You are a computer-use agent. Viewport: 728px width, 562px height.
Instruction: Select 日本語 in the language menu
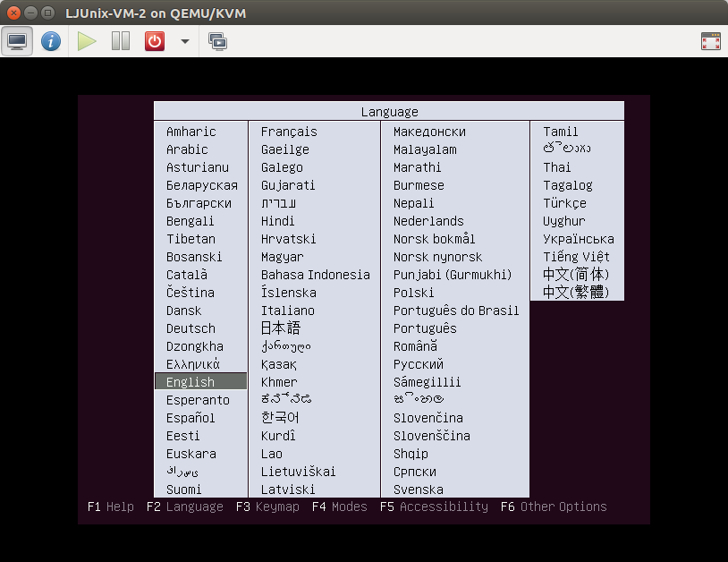coord(280,328)
